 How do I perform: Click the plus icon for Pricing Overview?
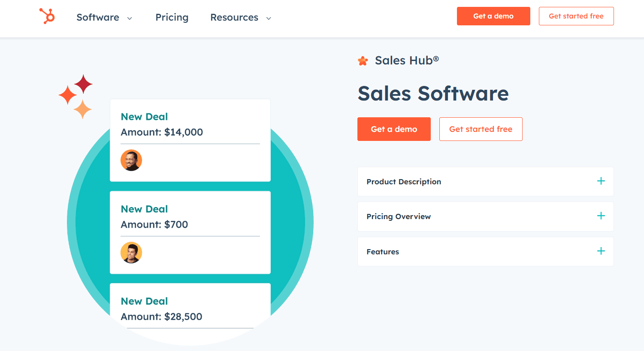click(601, 216)
